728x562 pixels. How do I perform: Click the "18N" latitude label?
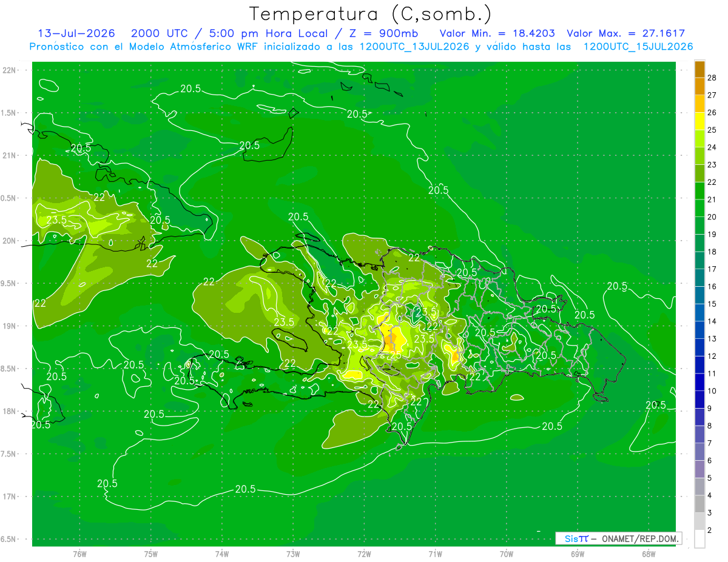pyautogui.click(x=9, y=411)
